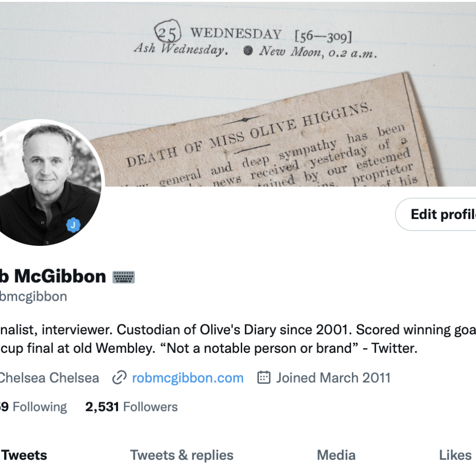The width and height of the screenshot is (476, 476).
Task: Click the Edit profile button
Action: (437, 214)
